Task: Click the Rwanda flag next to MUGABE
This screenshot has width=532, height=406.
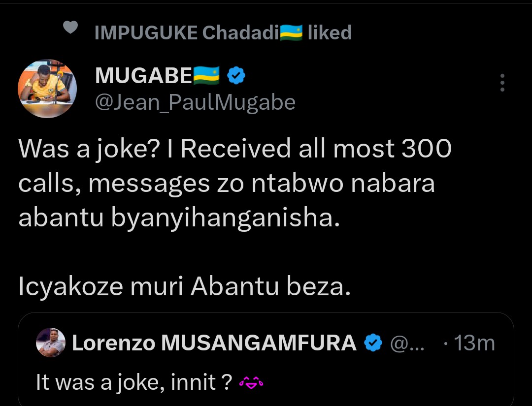Action: pyautogui.click(x=206, y=76)
